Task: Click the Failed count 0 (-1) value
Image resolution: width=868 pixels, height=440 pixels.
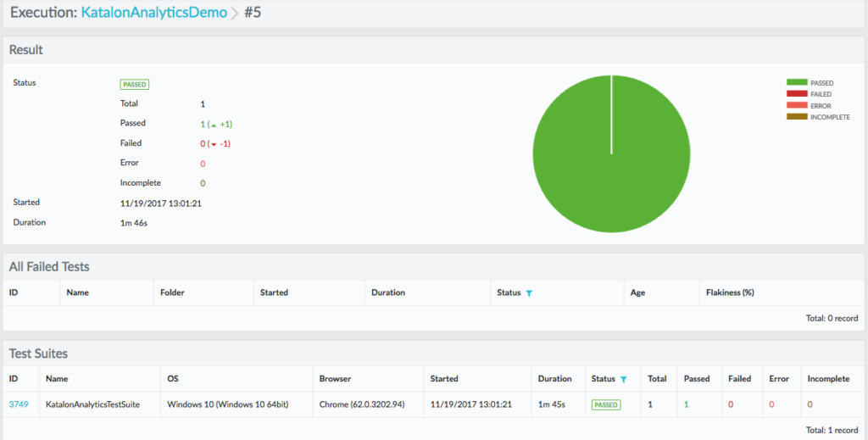Action: pos(215,144)
